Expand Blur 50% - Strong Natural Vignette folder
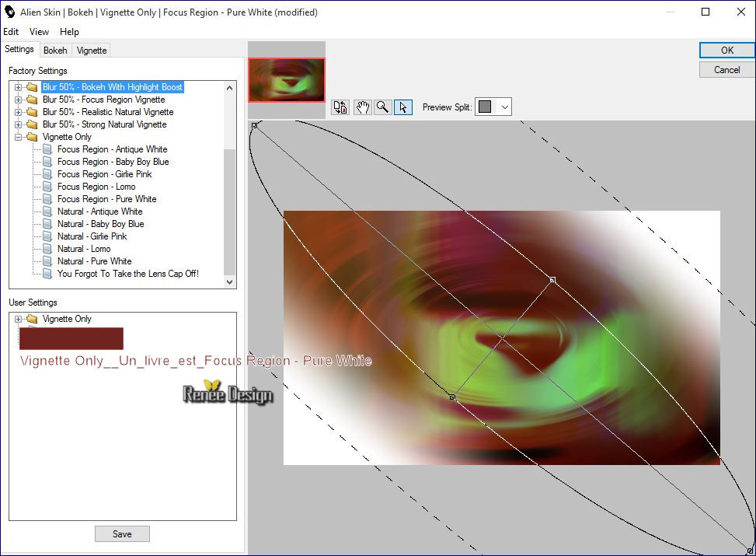The height and width of the screenshot is (556, 756). point(19,124)
